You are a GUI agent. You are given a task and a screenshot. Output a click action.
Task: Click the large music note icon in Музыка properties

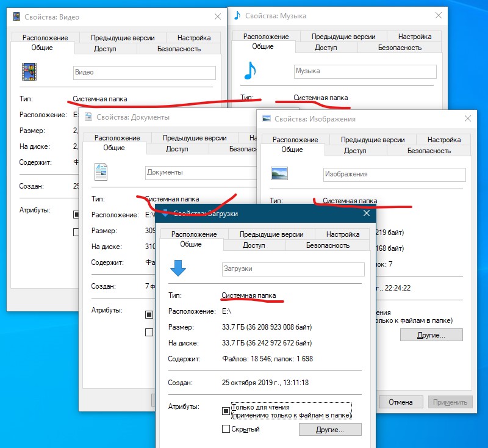click(250, 70)
